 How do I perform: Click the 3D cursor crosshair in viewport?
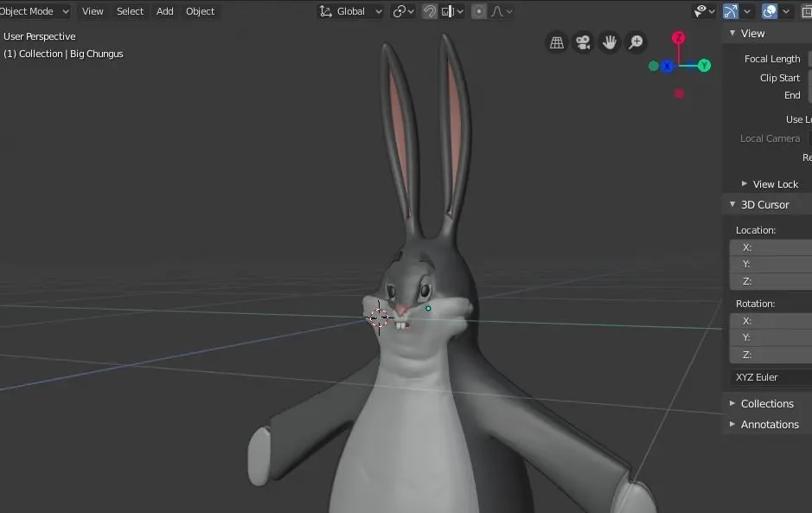pos(379,317)
